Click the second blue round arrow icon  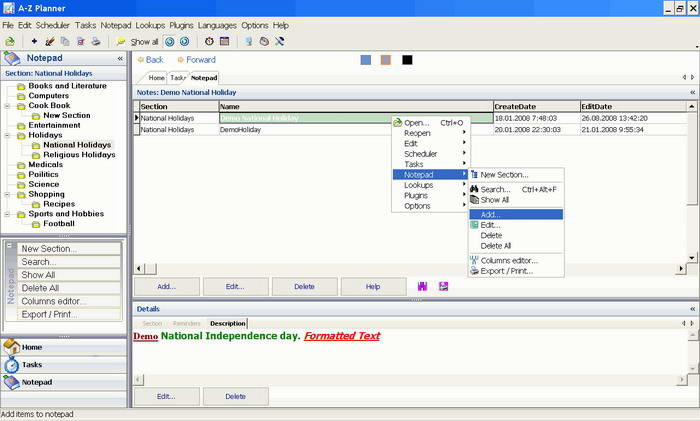[184, 42]
